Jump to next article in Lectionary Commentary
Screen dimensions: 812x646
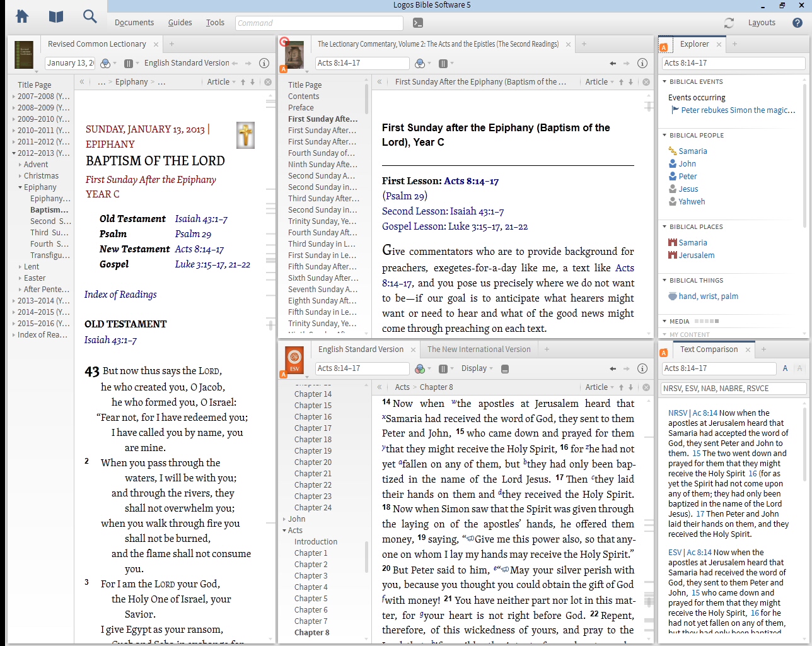[630, 82]
